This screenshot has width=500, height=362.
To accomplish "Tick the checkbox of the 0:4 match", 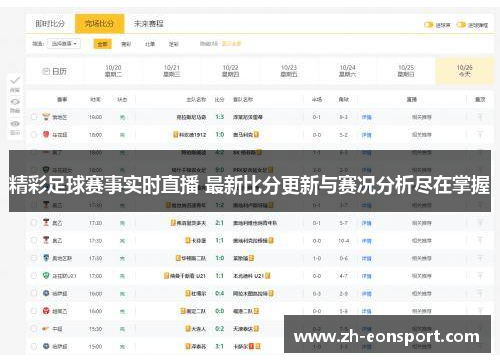I will pyautogui.click(x=34, y=293).
